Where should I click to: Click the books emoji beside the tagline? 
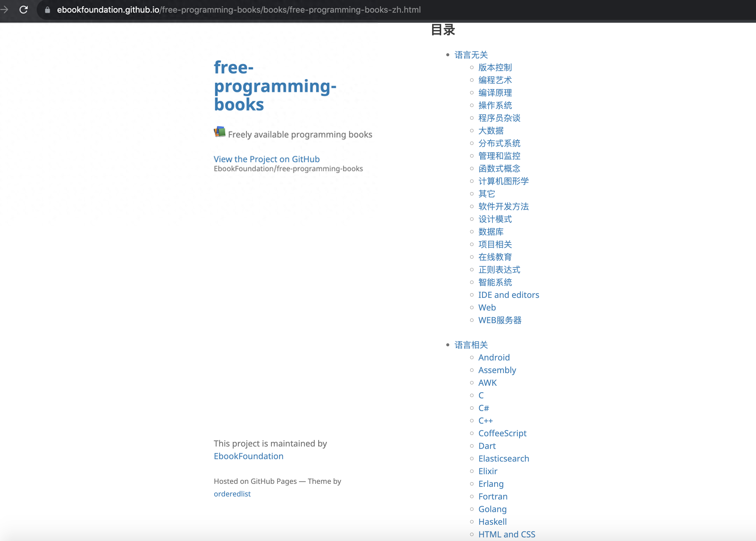[x=220, y=132]
